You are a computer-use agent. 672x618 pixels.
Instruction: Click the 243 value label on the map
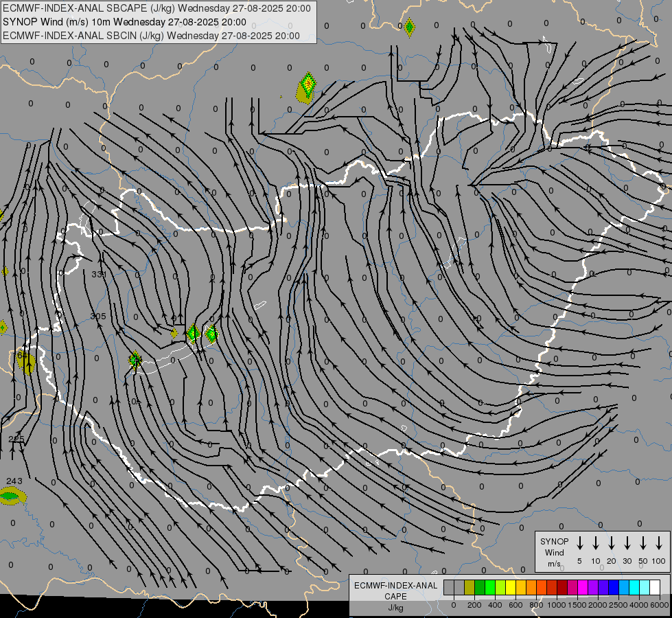[14, 481]
